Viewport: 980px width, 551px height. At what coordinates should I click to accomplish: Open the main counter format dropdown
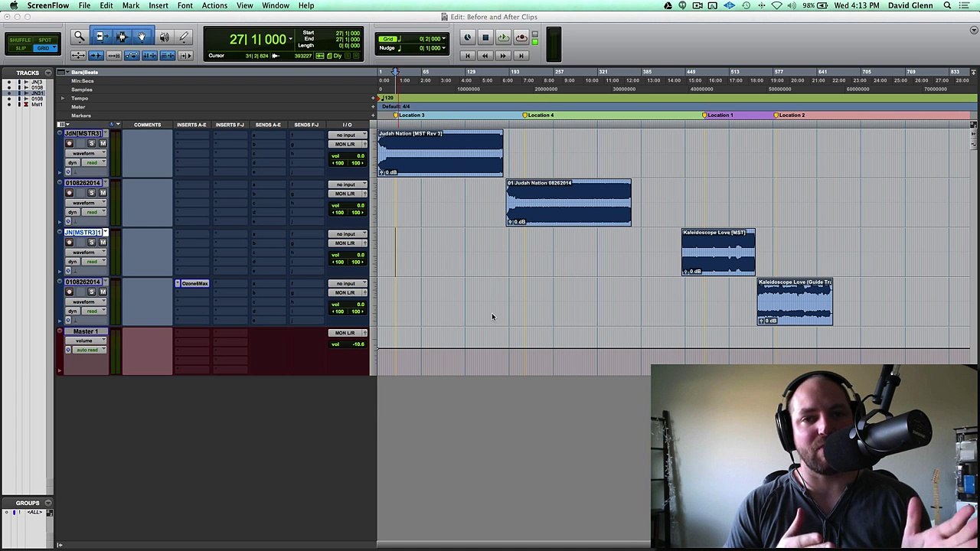pyautogui.click(x=290, y=39)
